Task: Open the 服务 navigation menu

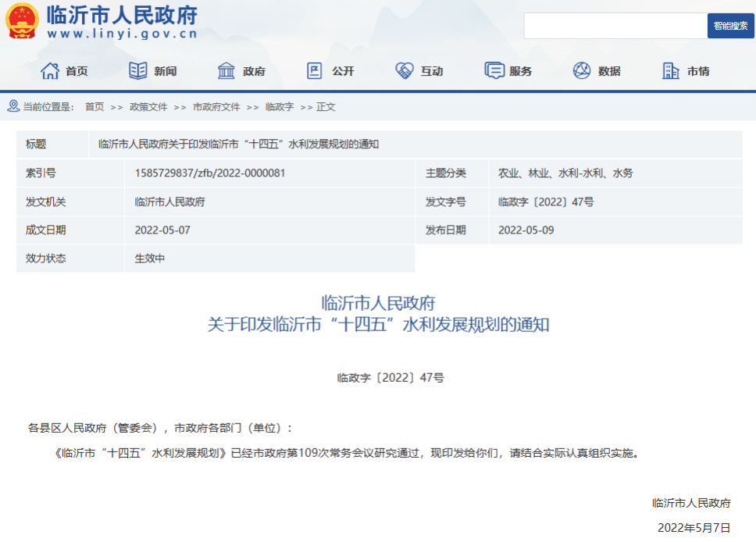Action: click(x=518, y=70)
